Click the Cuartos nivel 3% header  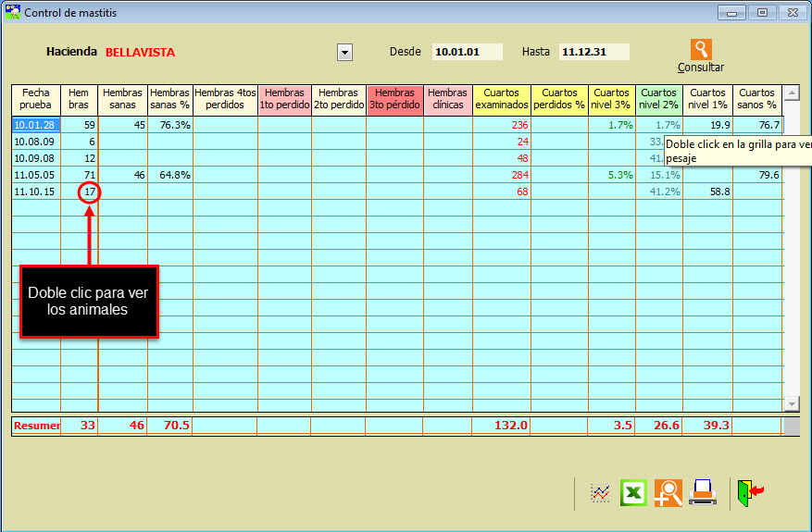coord(611,99)
